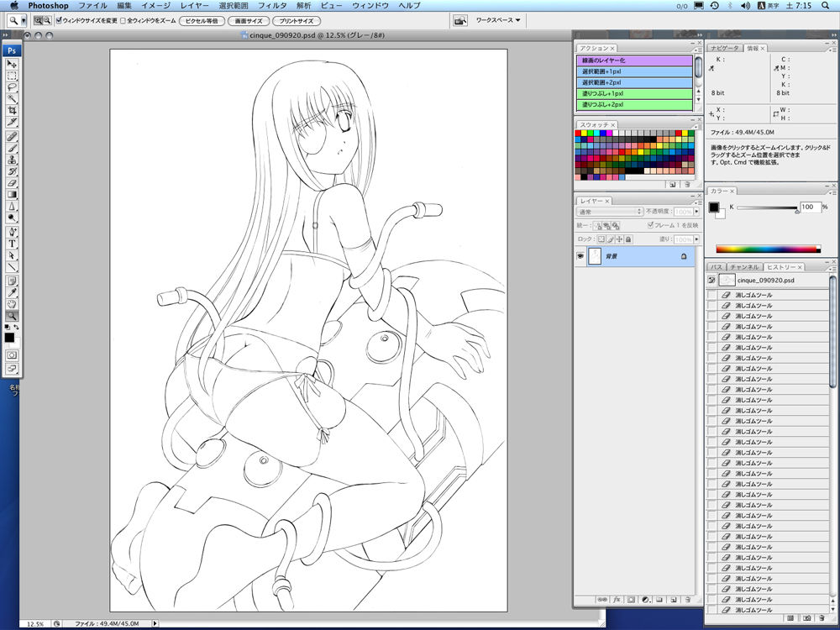Select the Magic Wand tool
Screen dimensions: 840x630
pyautogui.click(x=12, y=98)
